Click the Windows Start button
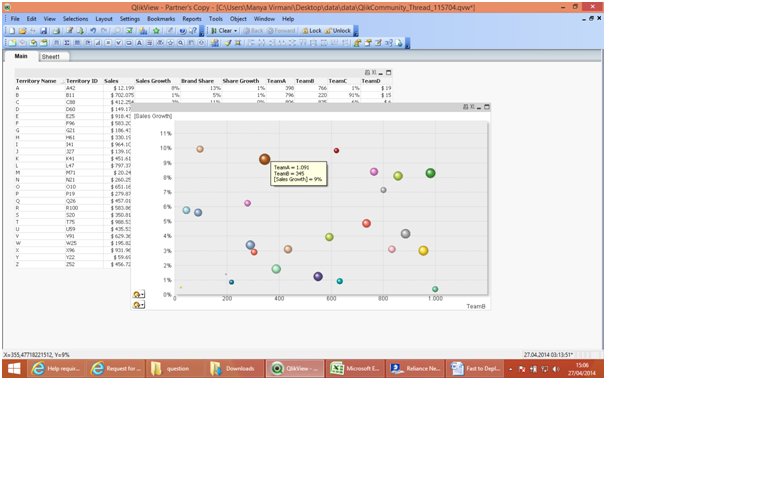The width and height of the screenshot is (768, 480). click(14, 368)
